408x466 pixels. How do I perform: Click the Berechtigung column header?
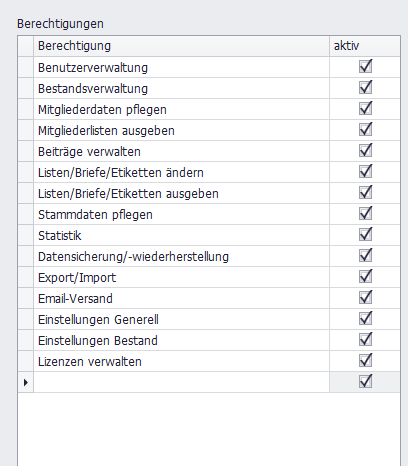coord(181,46)
